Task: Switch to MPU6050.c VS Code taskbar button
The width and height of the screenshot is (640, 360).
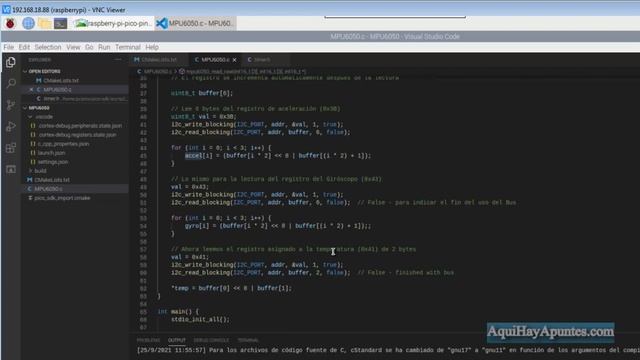Action: 196,24
